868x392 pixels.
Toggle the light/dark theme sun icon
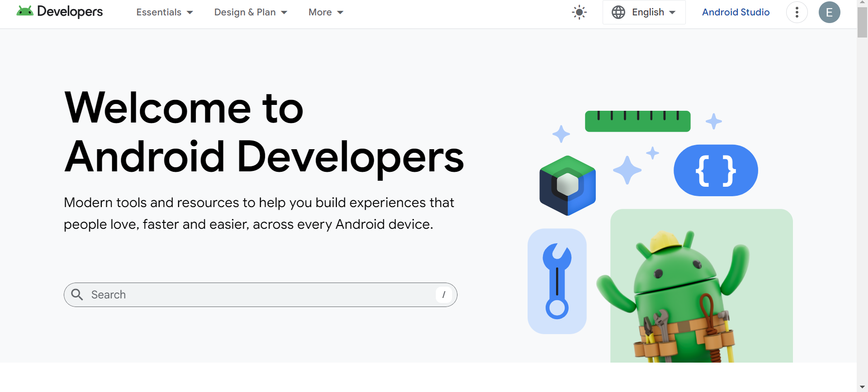point(579,12)
